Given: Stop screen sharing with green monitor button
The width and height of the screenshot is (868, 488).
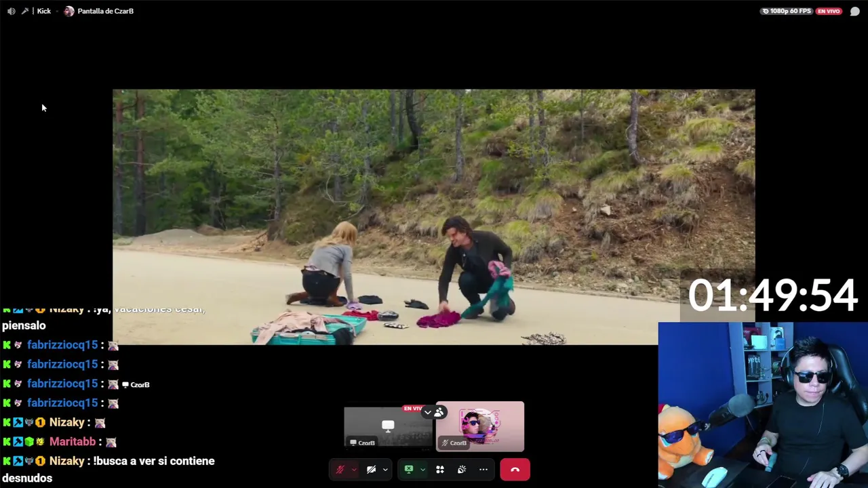Looking at the screenshot, I should pos(409,470).
